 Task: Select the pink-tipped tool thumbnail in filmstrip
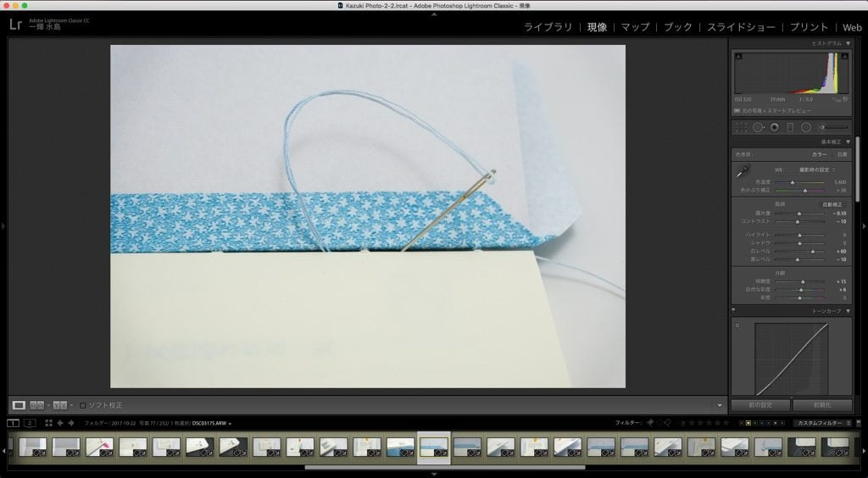coord(100,447)
